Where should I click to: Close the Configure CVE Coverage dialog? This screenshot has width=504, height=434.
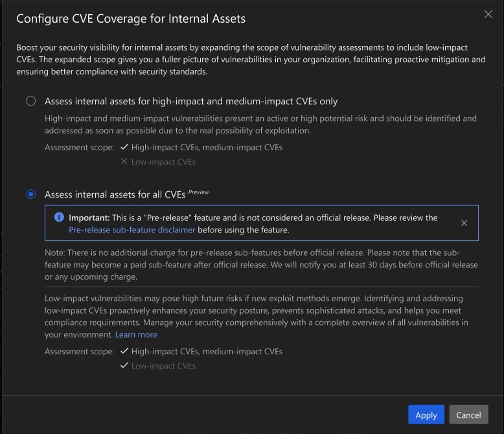click(x=488, y=15)
